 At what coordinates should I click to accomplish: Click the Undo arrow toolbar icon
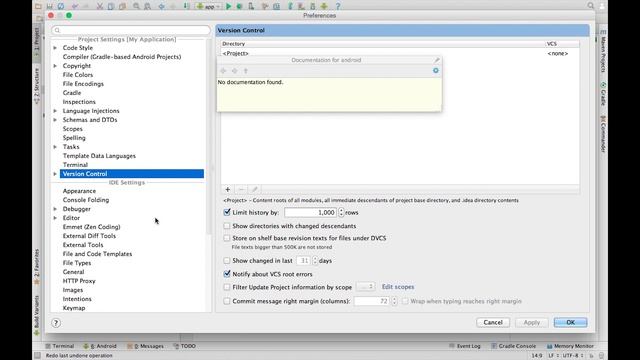pos(75,6)
